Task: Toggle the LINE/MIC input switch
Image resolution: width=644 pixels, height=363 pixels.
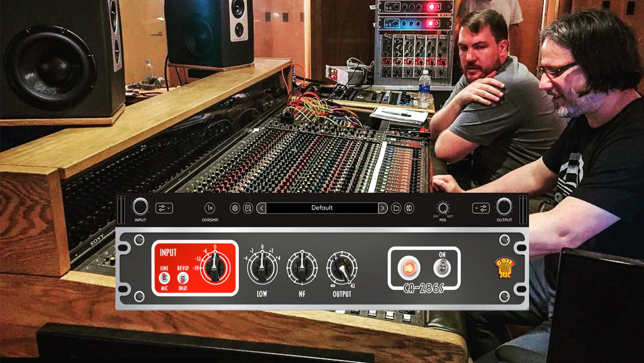Action: 165,278
